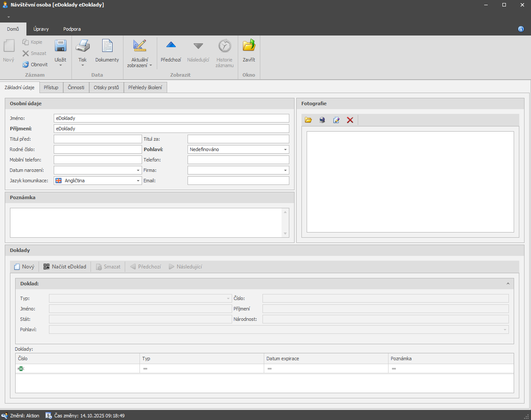Viewport: 531px width, 420px height.
Task: Open the info icon in ribbon corner
Action: (x=521, y=29)
